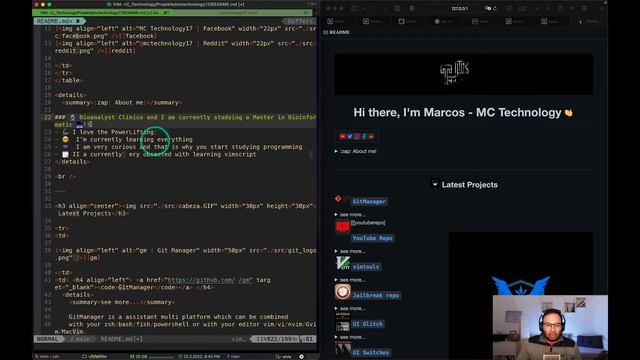Click the waving hand emoji after MC Technology
Viewport: 640px width, 360px height.
[568, 113]
